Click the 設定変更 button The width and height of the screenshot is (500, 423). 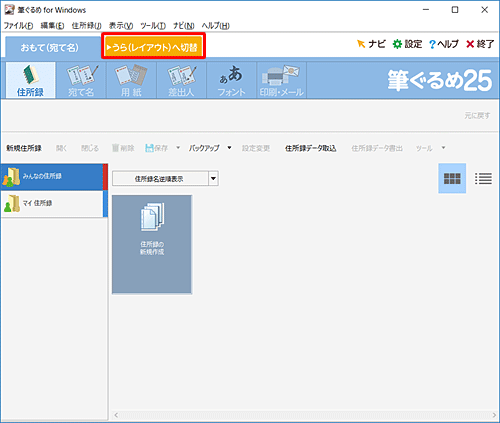(x=256, y=148)
